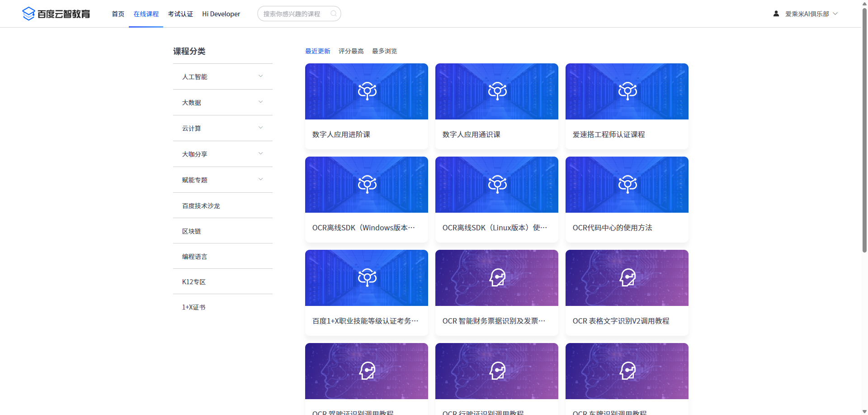This screenshot has height=415, width=868.
Task: Expand the 赋能专题 category chevron
Action: pyautogui.click(x=260, y=179)
